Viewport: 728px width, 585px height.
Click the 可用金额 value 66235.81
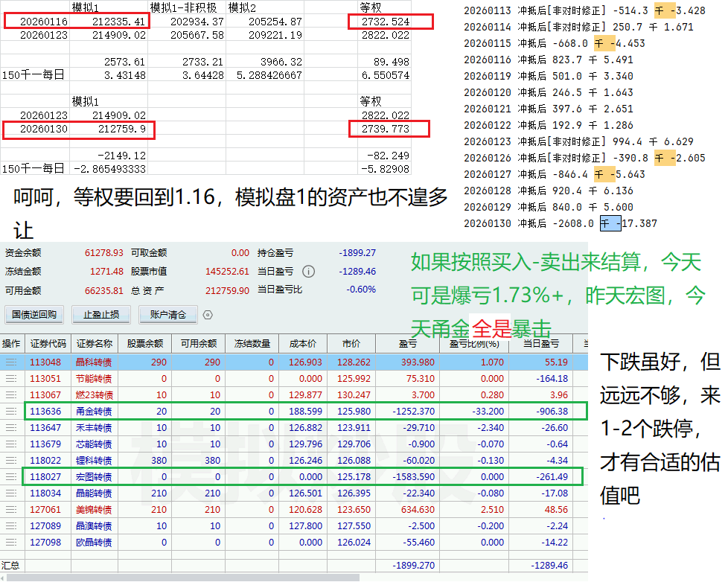pos(104,291)
